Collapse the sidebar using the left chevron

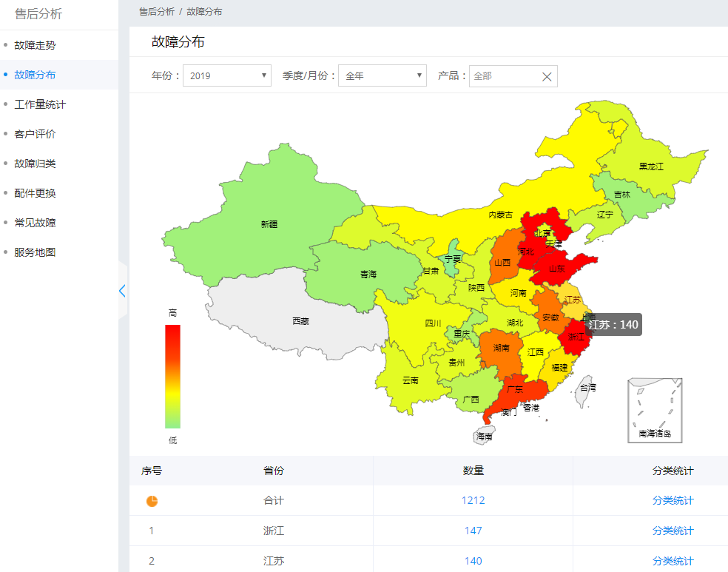coord(122,291)
